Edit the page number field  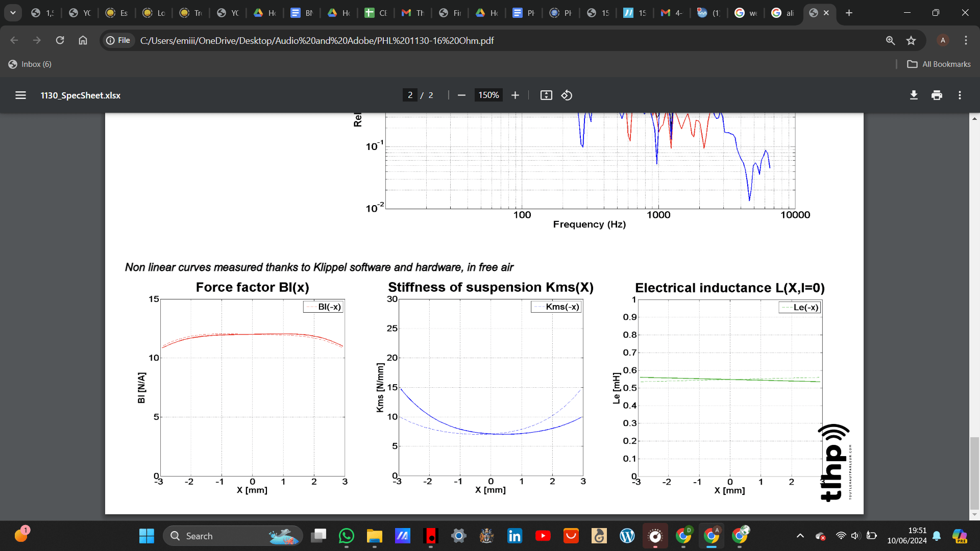coord(410,95)
